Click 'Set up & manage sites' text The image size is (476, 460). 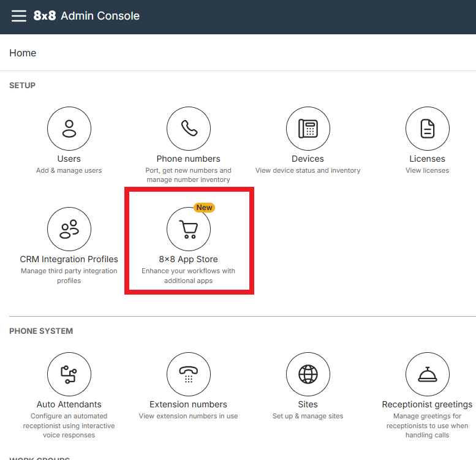308,416
